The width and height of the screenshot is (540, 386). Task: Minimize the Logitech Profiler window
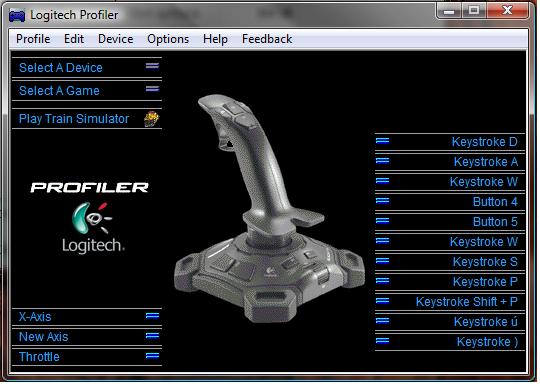(x=449, y=11)
